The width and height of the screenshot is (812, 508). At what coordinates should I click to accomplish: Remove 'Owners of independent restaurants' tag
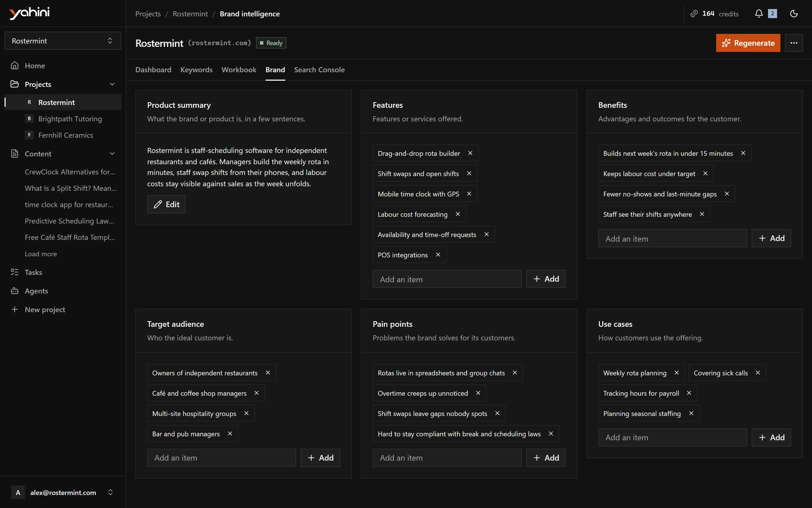268,373
